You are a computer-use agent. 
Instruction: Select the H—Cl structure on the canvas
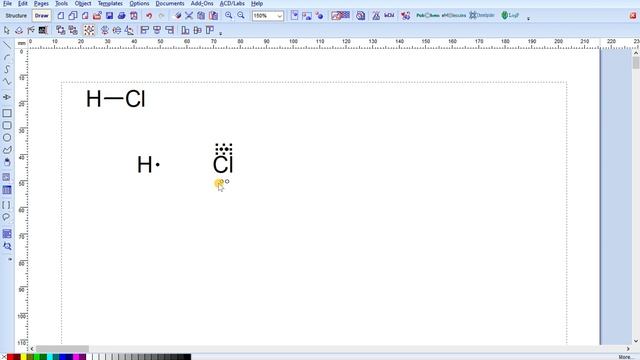[x=116, y=99]
